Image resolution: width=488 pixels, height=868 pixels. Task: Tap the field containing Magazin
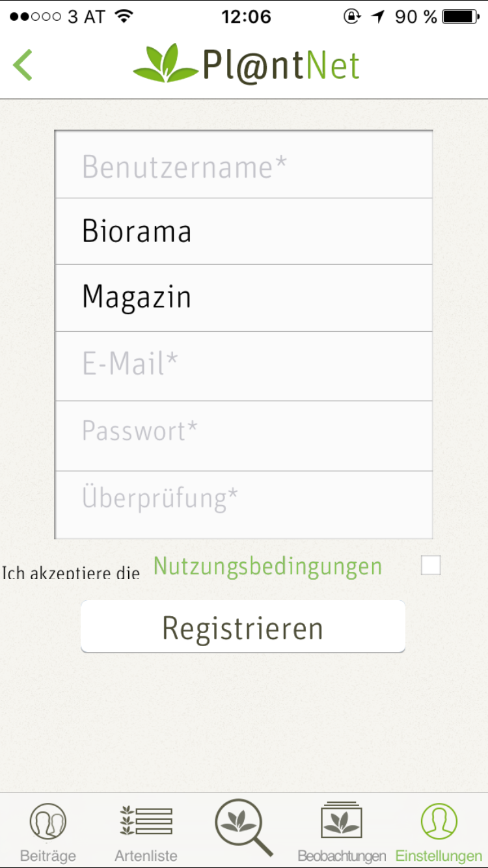pyautogui.click(x=244, y=298)
